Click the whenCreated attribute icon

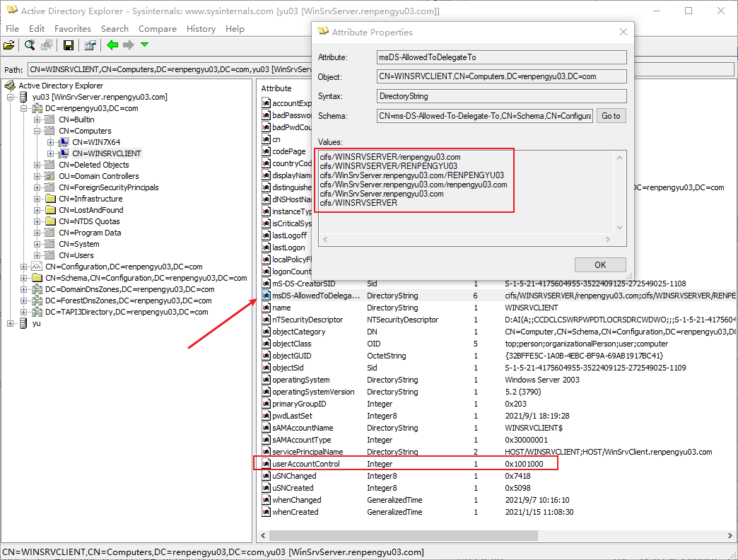(x=266, y=512)
